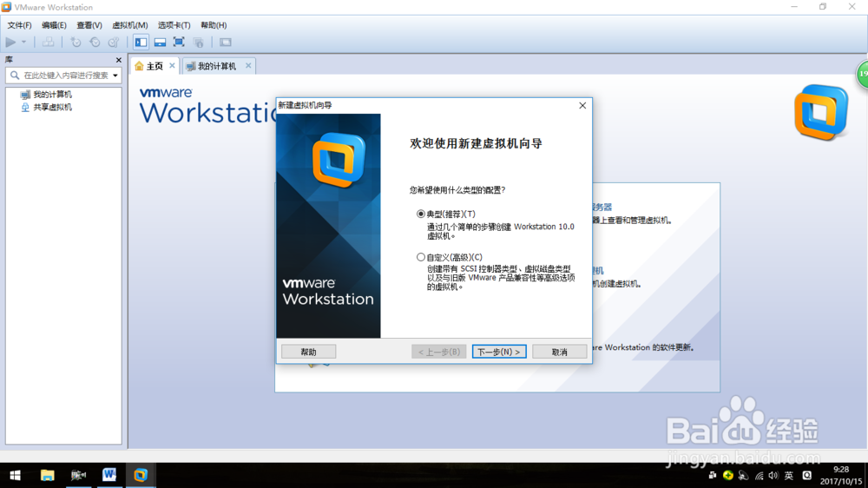This screenshot has height=488, width=868.
Task: Select the 典型(推荐)(T) radio option
Action: click(x=421, y=214)
